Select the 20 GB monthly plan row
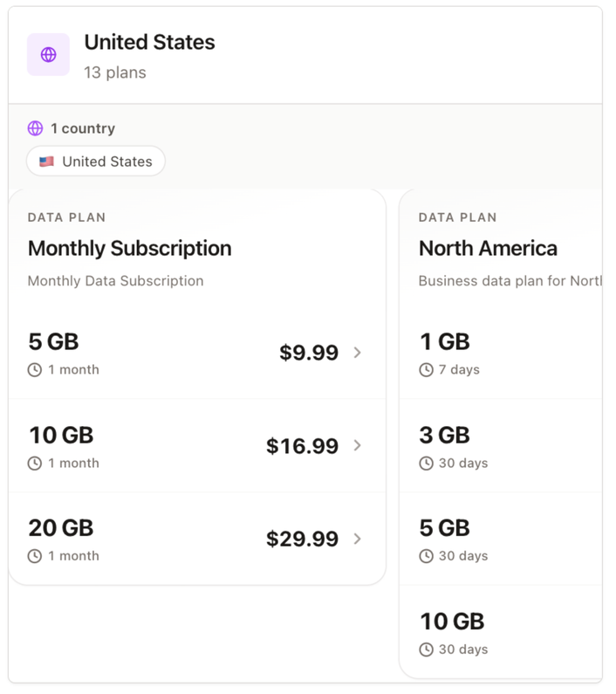 click(x=197, y=539)
